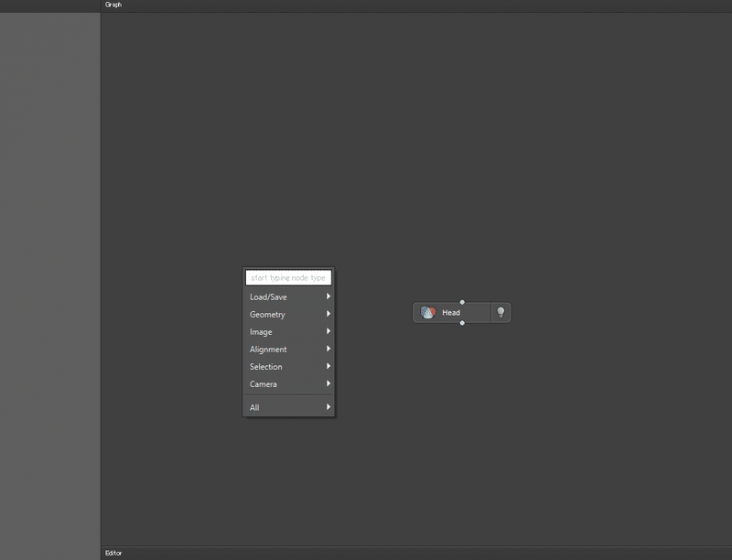
Task: Open the Camera submenu
Action: [288, 384]
